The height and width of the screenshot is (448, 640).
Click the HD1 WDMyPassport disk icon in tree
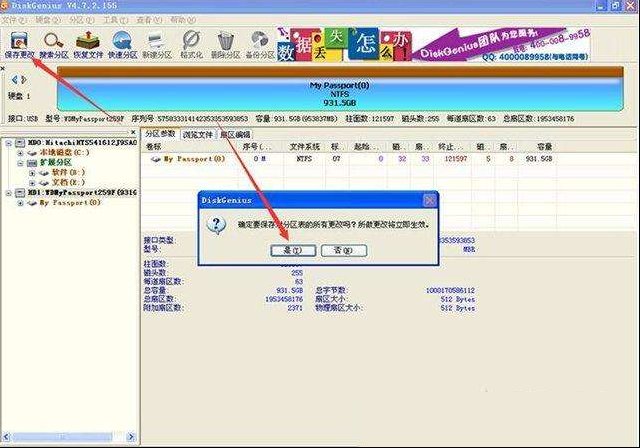point(20,193)
